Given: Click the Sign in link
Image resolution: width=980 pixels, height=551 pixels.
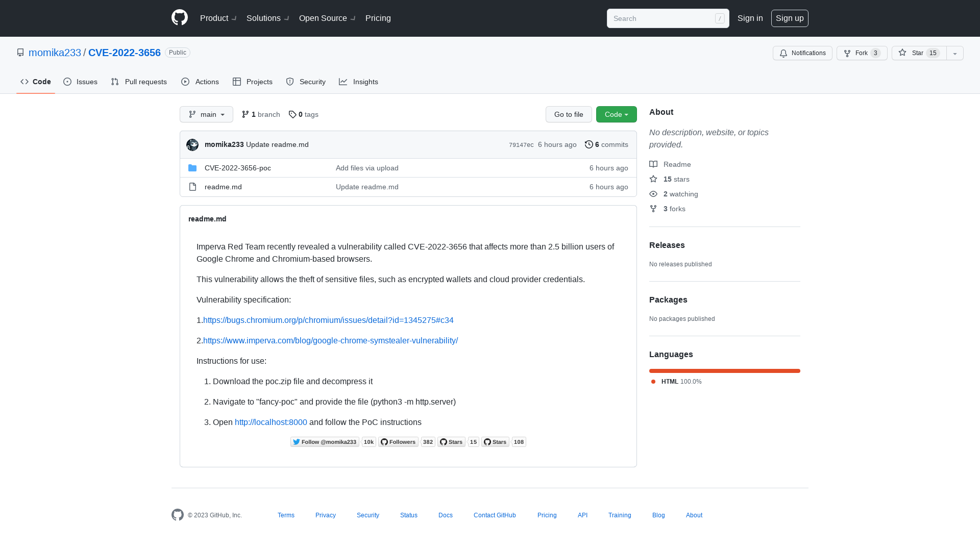Looking at the screenshot, I should [x=750, y=18].
